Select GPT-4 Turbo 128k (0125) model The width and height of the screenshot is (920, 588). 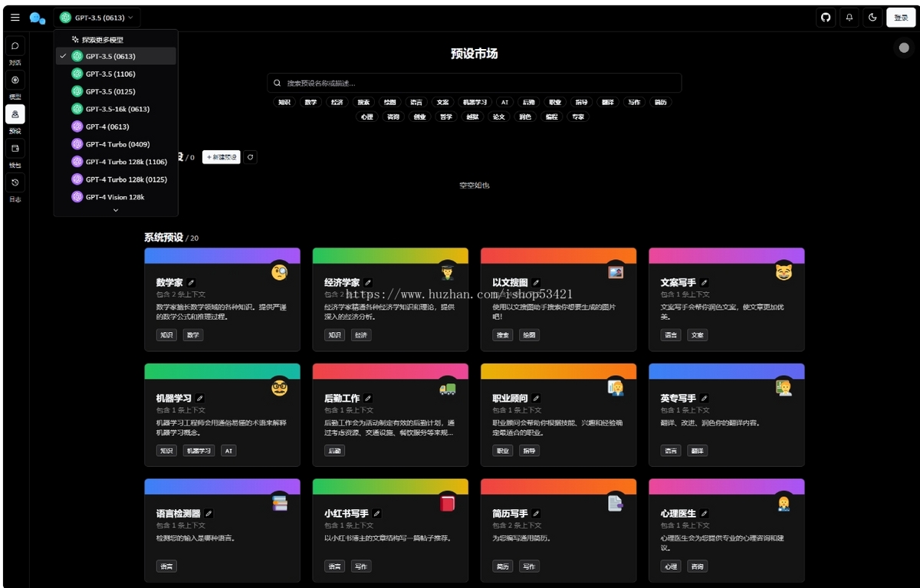point(116,179)
